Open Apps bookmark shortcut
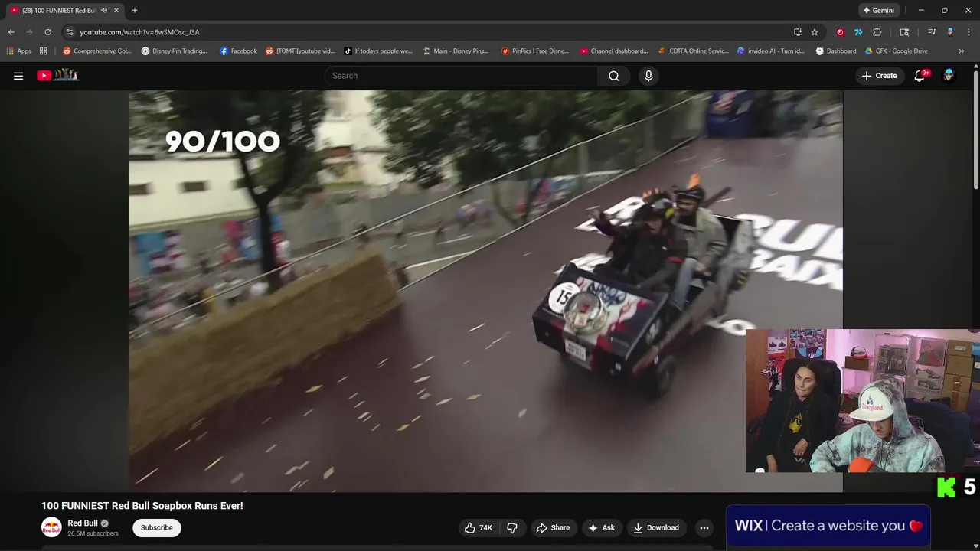The image size is (980, 551). (x=18, y=51)
